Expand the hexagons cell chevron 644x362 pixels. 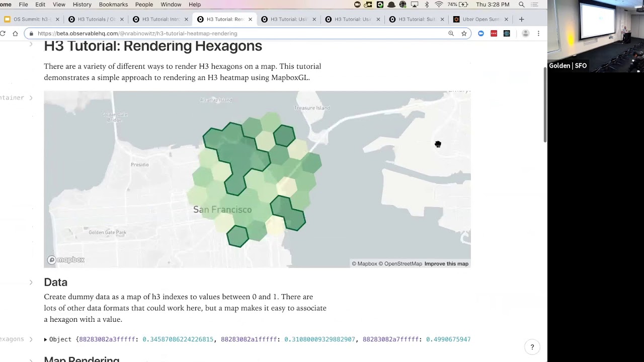tap(31, 339)
